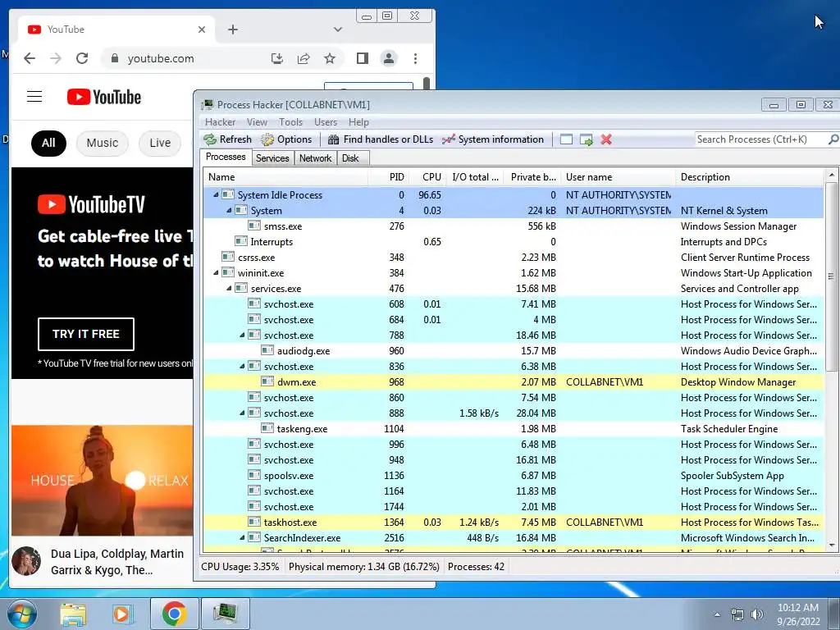Screen dimensions: 840x630
Task: Select the taskhost.exe process row
Action: 514,523
